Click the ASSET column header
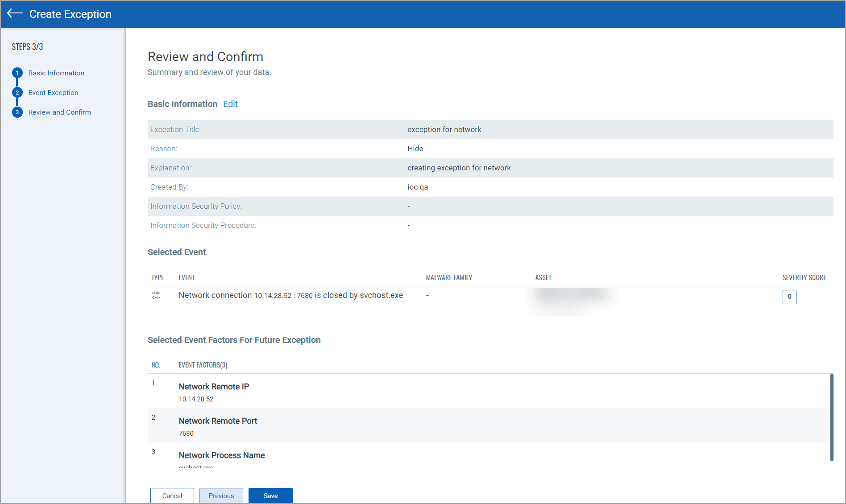Screen dimensions: 846x504 click(543, 277)
